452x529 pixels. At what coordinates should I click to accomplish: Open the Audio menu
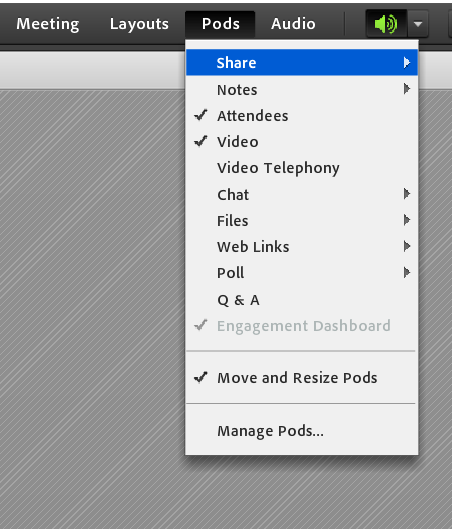pyautogui.click(x=293, y=24)
